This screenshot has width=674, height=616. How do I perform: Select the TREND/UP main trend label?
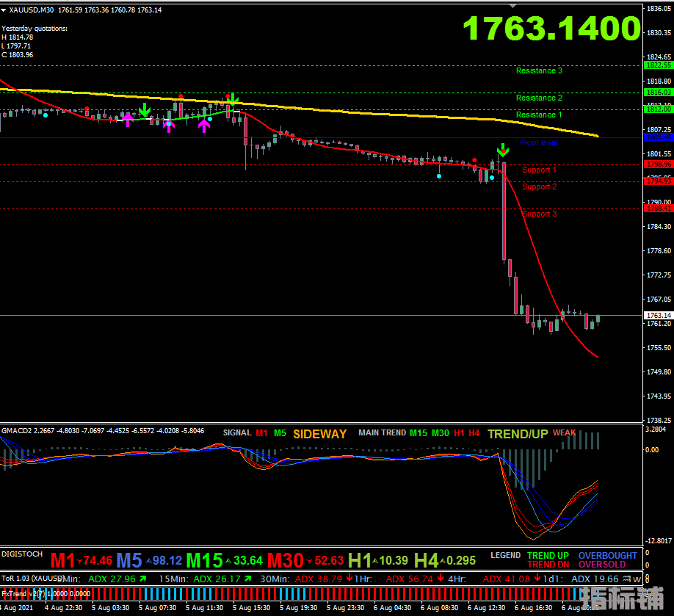[518, 434]
